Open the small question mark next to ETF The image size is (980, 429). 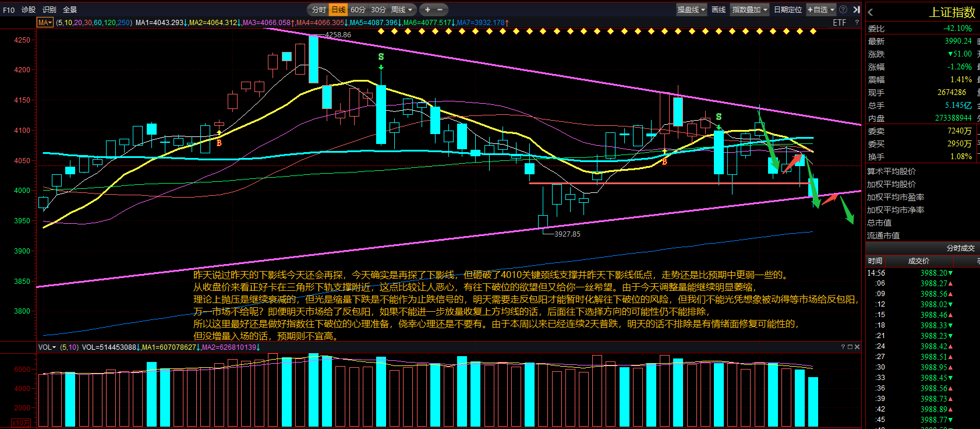[857, 23]
